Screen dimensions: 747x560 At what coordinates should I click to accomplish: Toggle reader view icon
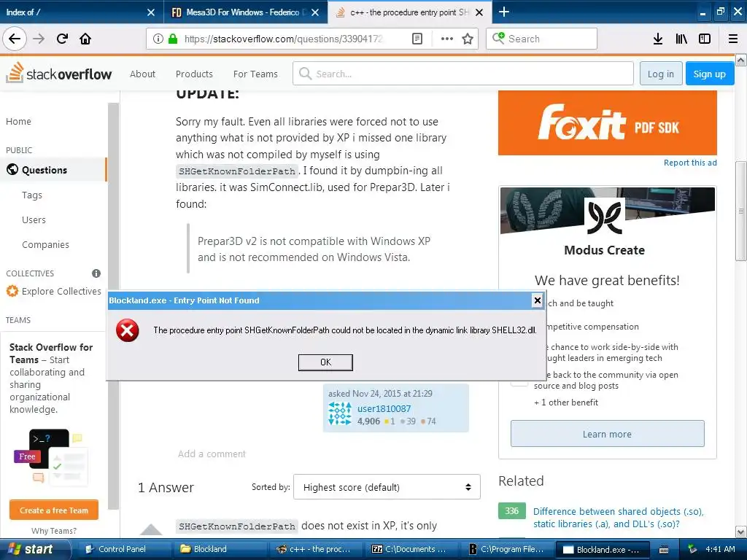(417, 39)
